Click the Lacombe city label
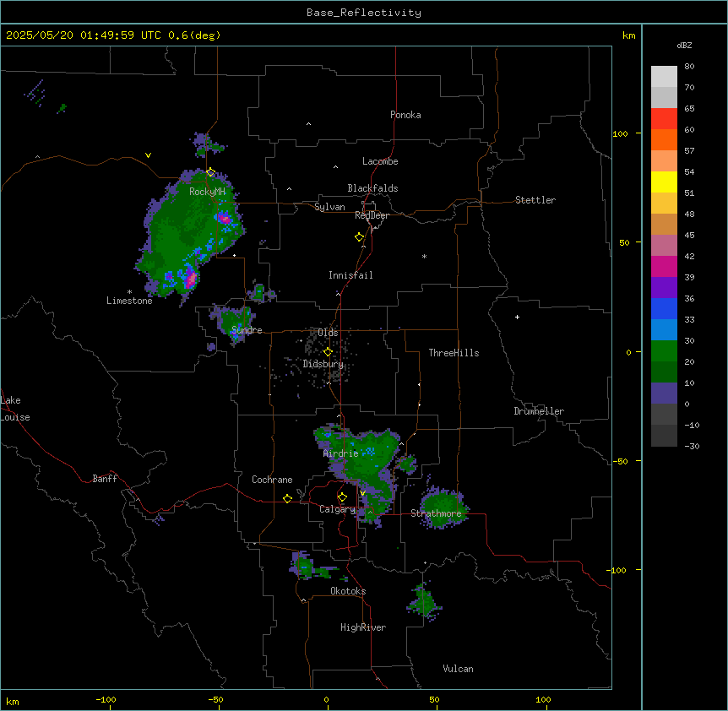 coord(380,161)
